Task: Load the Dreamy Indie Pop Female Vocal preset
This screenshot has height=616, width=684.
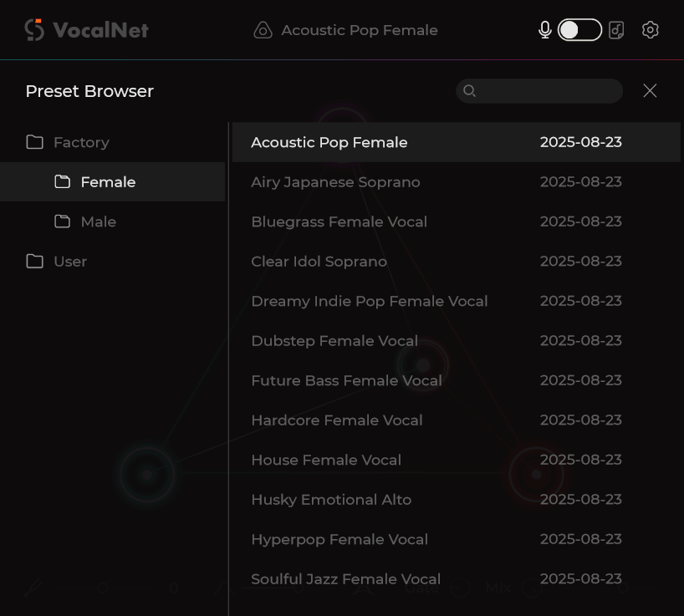Action: [370, 301]
